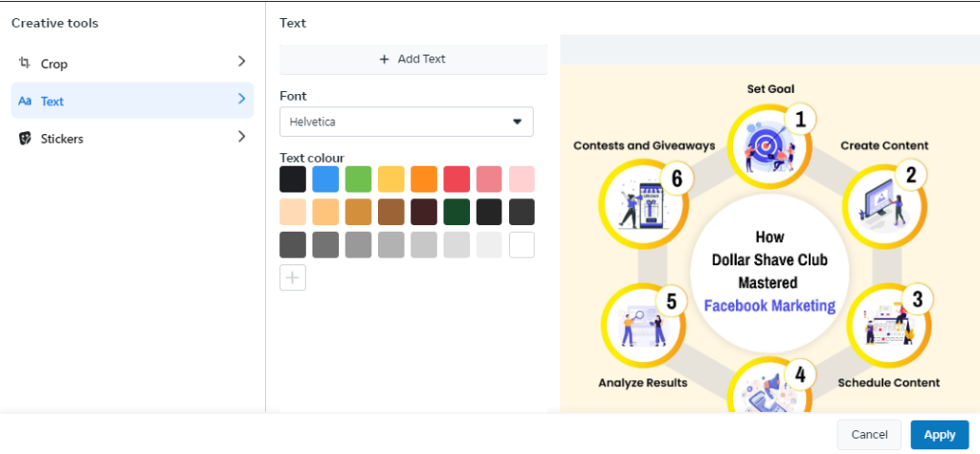This screenshot has width=980, height=454.
Task: Open the Crop menu item
Action: tap(132, 63)
